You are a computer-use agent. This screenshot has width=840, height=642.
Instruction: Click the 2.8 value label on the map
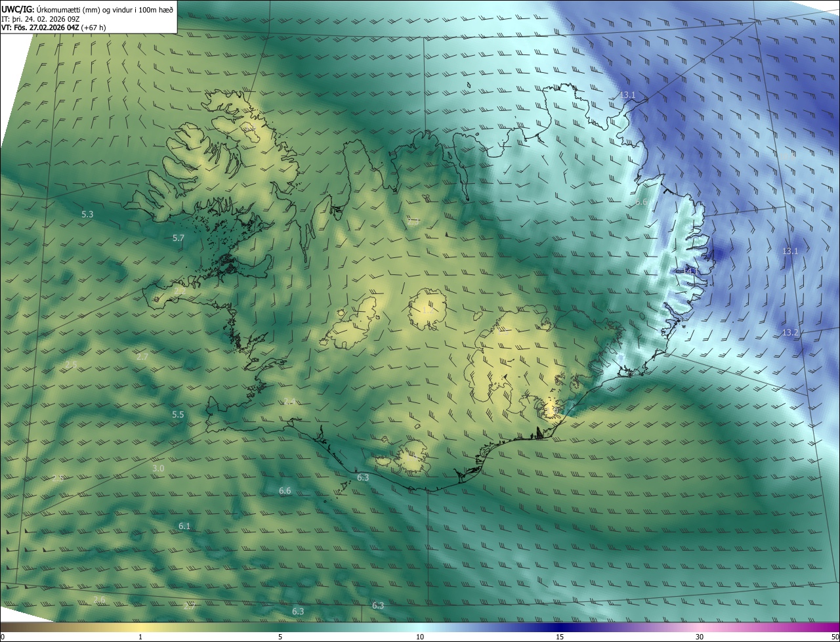(58, 479)
